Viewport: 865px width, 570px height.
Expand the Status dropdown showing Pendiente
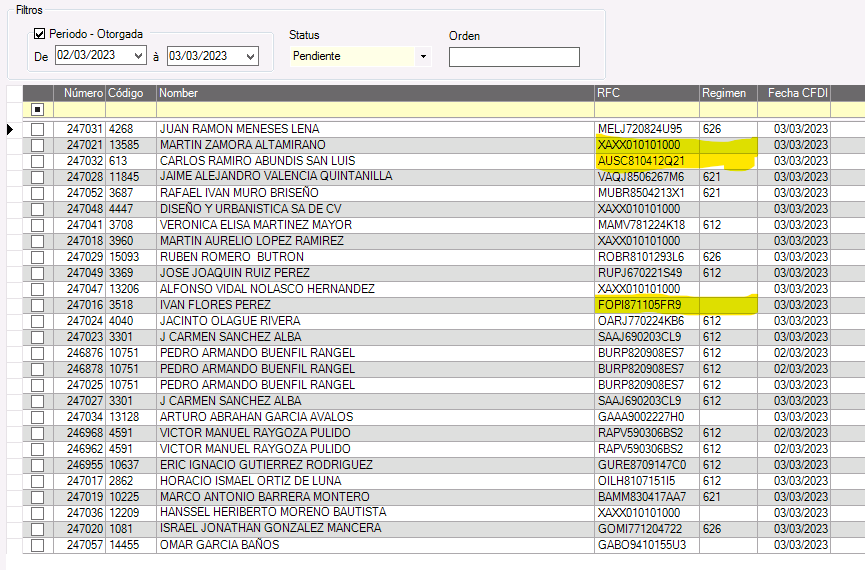423,57
